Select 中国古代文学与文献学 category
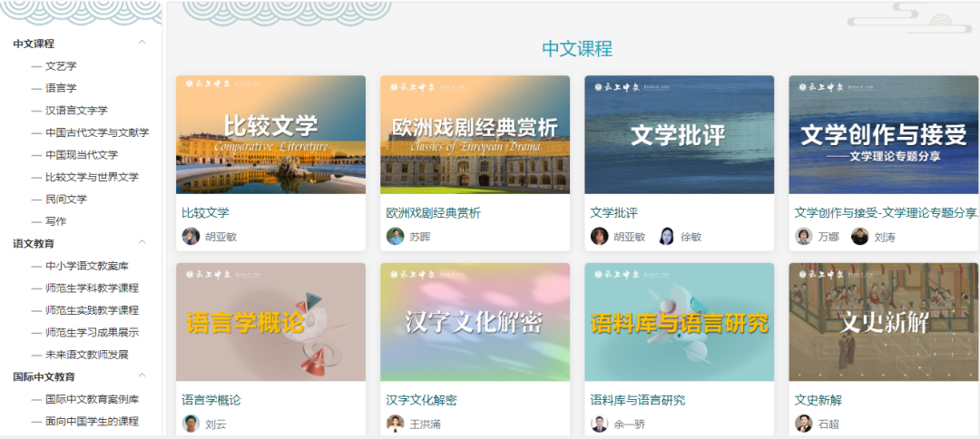The image size is (980, 439). point(97,132)
